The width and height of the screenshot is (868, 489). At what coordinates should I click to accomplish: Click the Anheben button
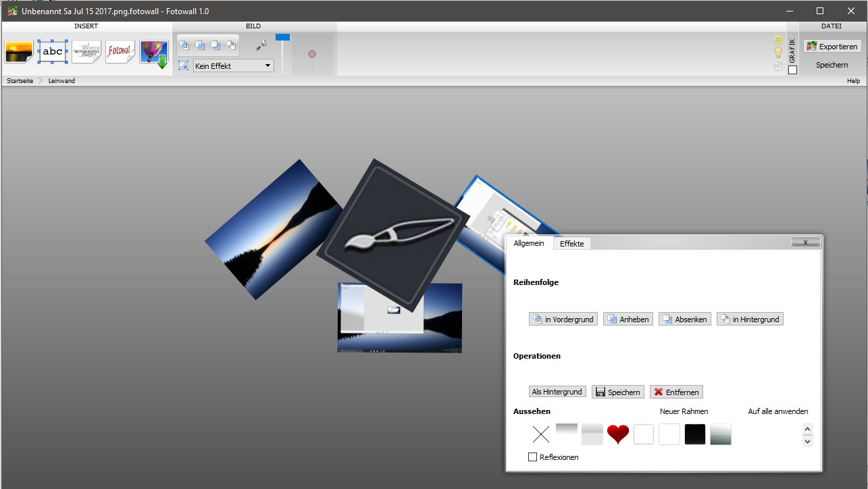(x=628, y=319)
